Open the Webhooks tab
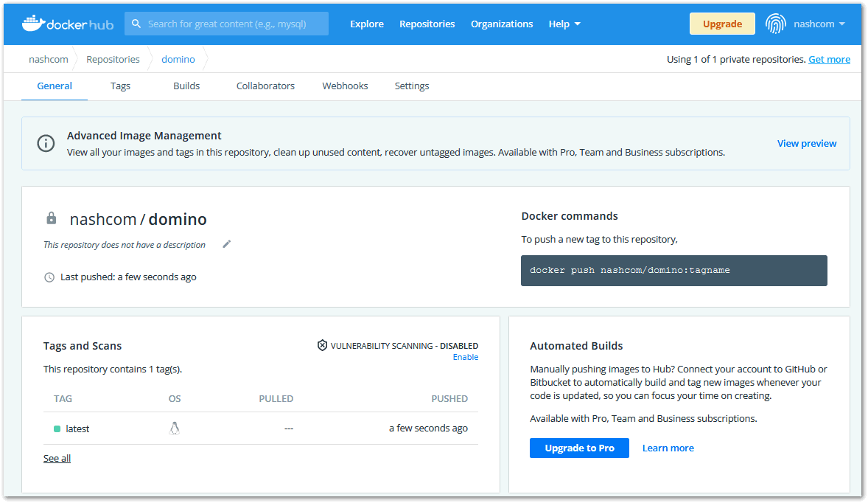 click(x=345, y=86)
